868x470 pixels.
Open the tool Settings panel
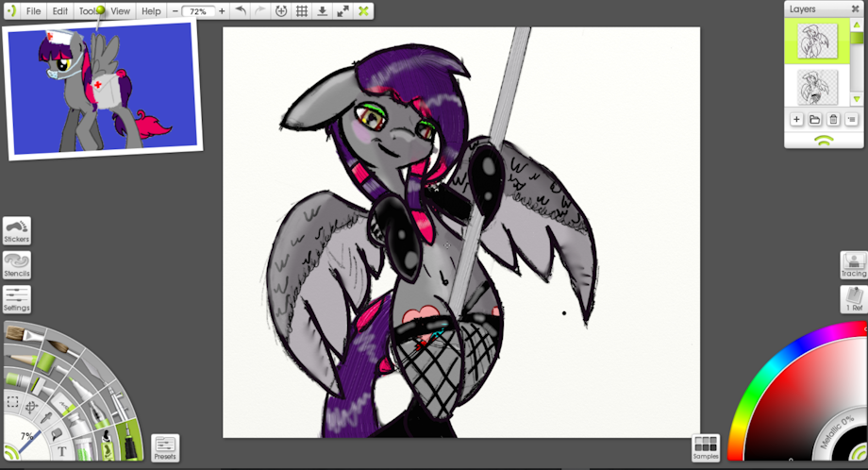17,299
